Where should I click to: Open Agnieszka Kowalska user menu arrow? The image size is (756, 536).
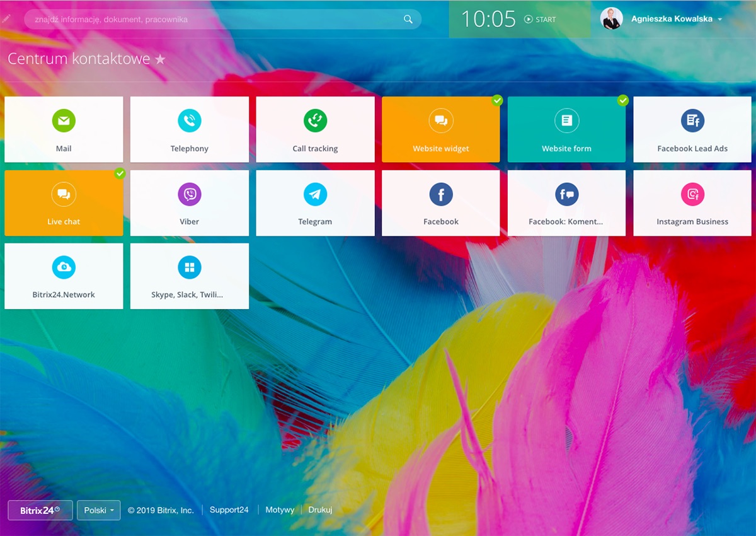tap(720, 20)
